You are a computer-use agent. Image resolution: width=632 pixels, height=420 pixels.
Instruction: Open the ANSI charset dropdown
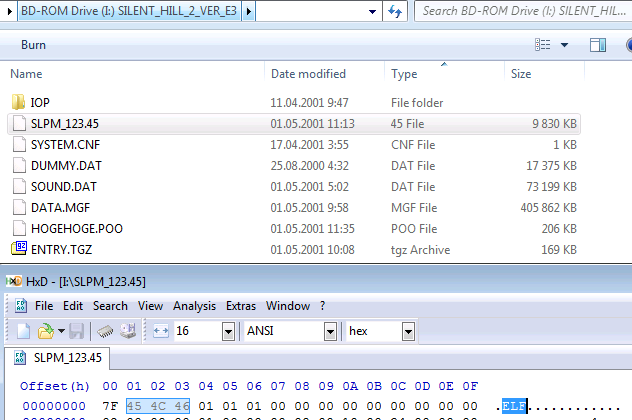(330, 332)
